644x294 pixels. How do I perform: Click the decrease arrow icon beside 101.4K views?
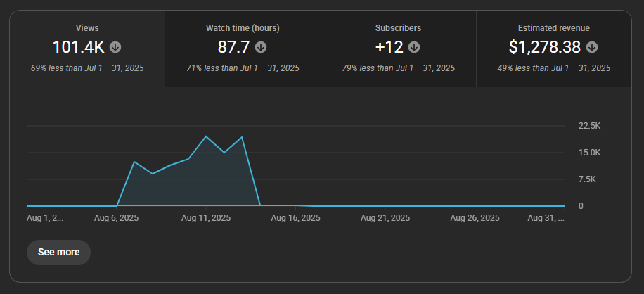[116, 47]
